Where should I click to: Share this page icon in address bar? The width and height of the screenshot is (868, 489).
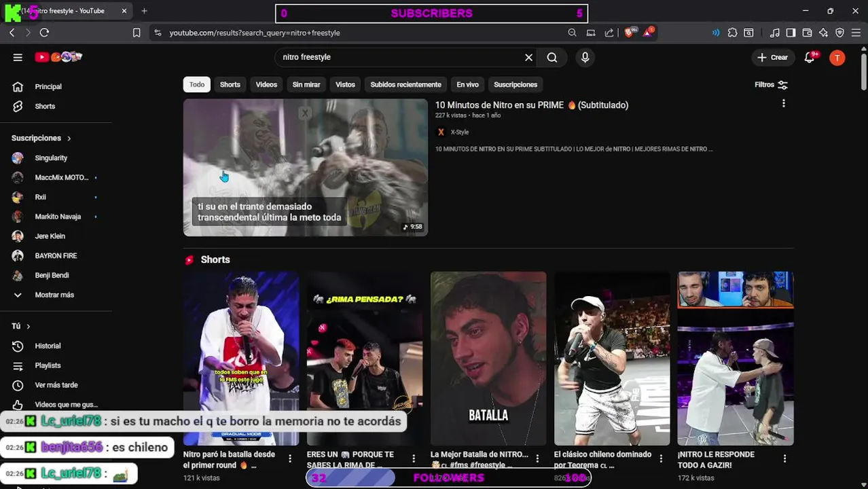pyautogui.click(x=609, y=33)
